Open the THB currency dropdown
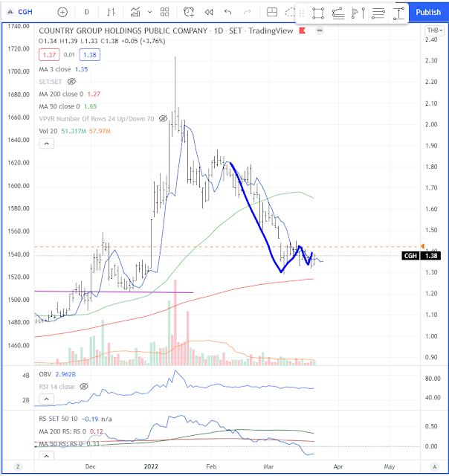Screen dimensions: 449x476 coord(434,30)
